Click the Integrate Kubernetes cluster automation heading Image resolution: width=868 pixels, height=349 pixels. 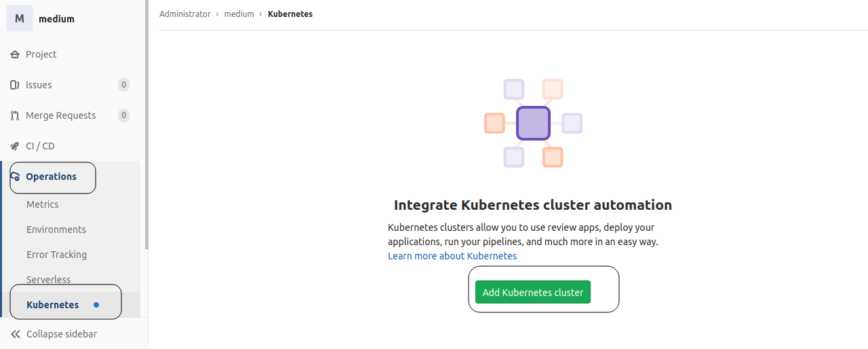point(533,205)
